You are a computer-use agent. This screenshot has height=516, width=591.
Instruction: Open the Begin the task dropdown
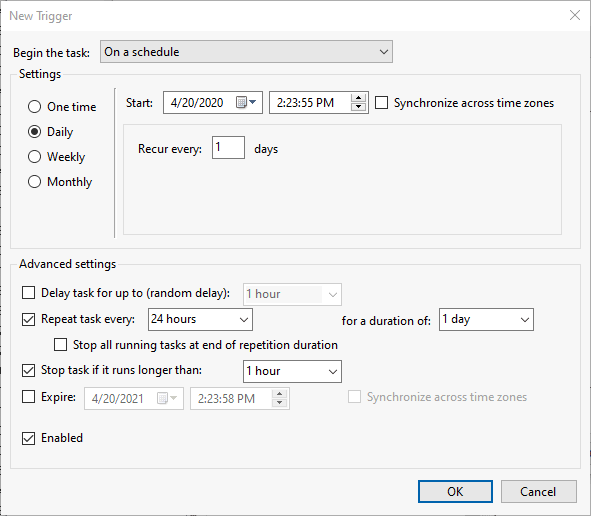pos(246,52)
